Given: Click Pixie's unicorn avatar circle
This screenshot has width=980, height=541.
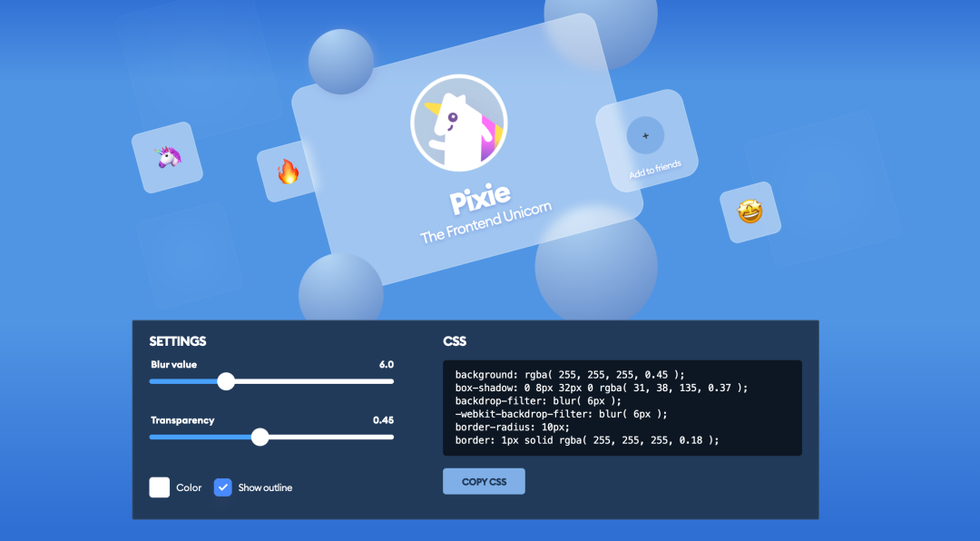Looking at the screenshot, I should pyautogui.click(x=459, y=123).
